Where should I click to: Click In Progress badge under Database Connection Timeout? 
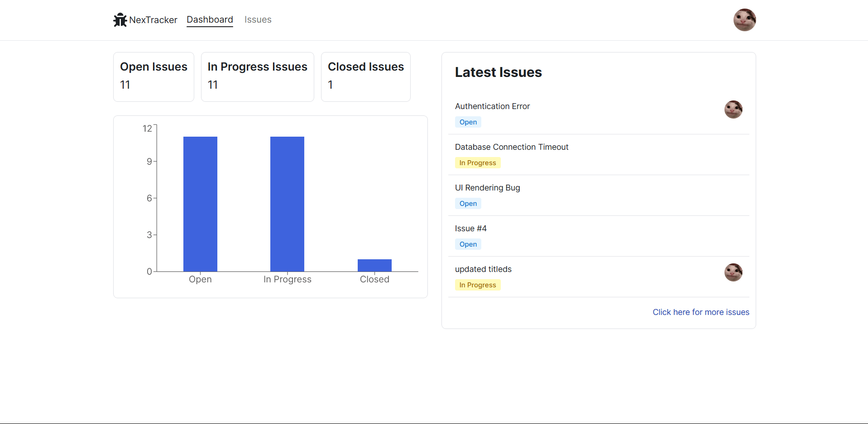click(x=477, y=163)
